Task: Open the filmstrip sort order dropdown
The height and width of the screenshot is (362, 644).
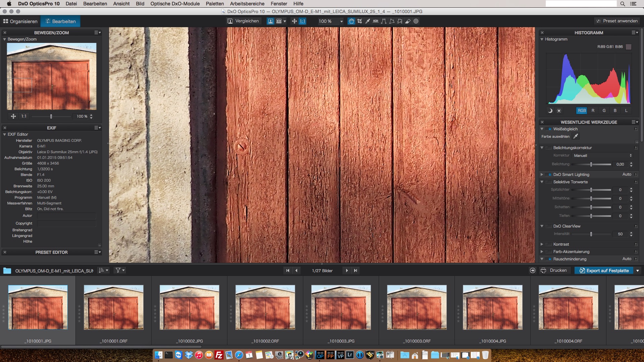Action: (103, 270)
